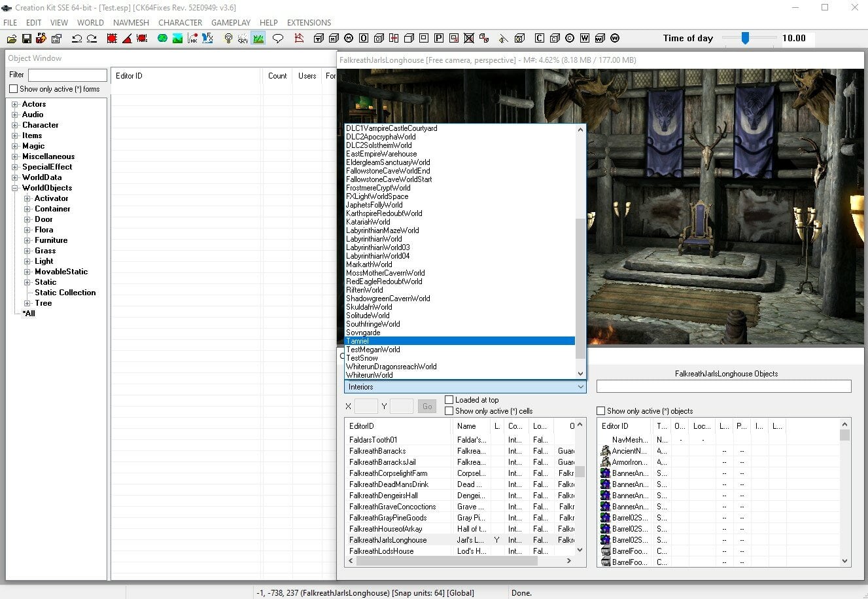Select the FalkreathHouseofArkay cell row
The image size is (868, 599).
[x=460, y=529]
